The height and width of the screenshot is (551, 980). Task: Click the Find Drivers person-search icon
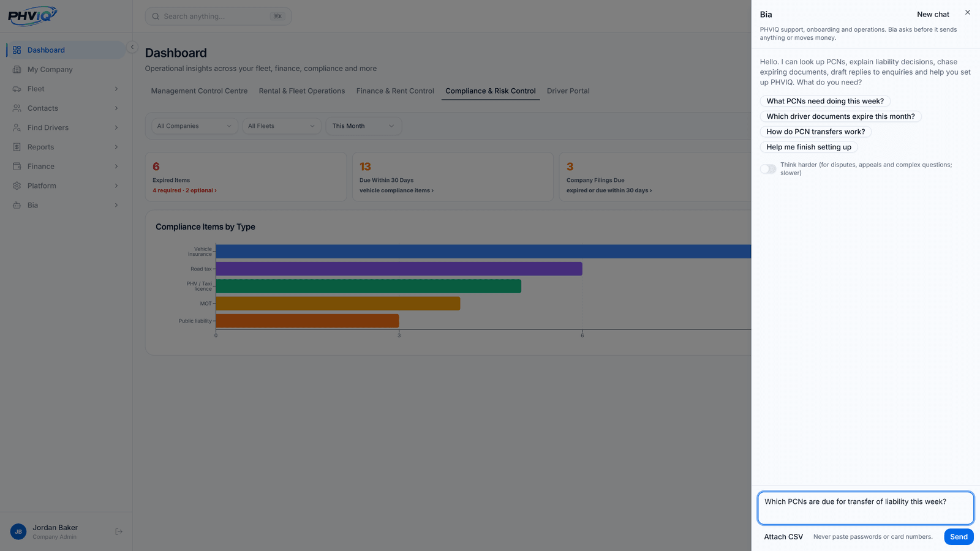click(17, 128)
